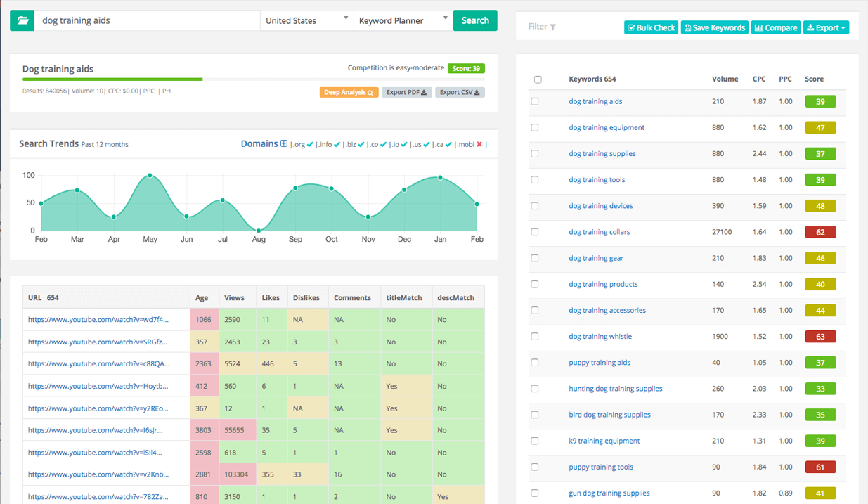
Task: Open the Export dropdown menu
Action: (827, 27)
